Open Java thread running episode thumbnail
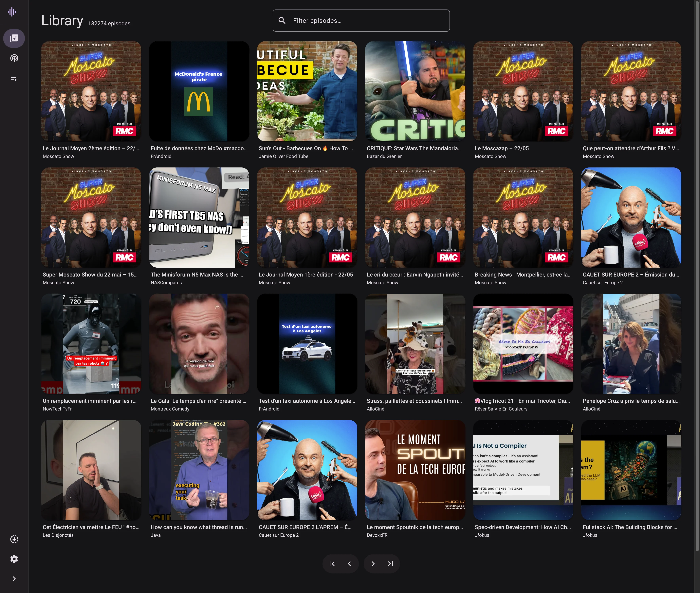The image size is (700, 593). (x=199, y=470)
